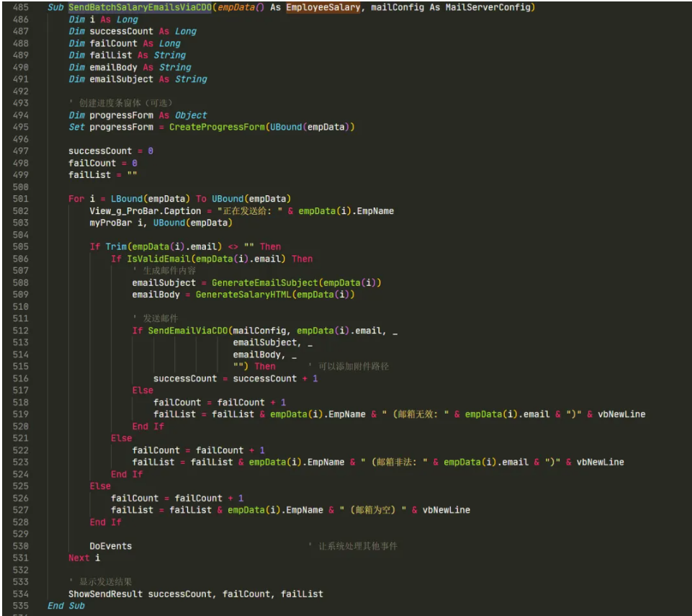This screenshot has width=692, height=616.
Task: Click the For keyword on line 501
Action: (x=76, y=199)
